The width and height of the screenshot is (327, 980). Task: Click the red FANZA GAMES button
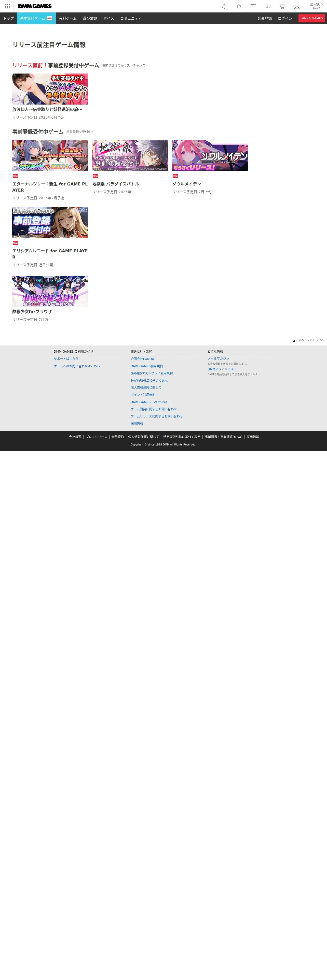click(x=311, y=18)
